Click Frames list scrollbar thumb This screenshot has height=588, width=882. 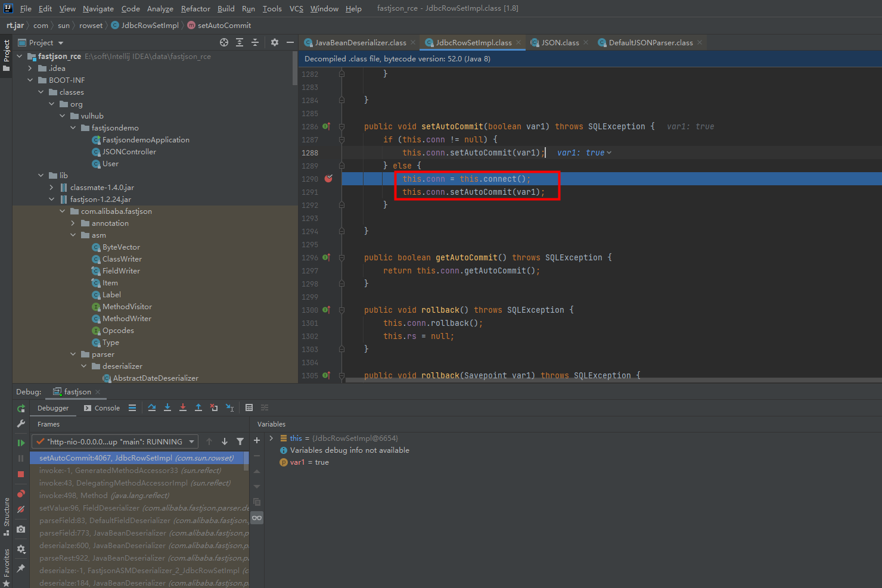246,460
